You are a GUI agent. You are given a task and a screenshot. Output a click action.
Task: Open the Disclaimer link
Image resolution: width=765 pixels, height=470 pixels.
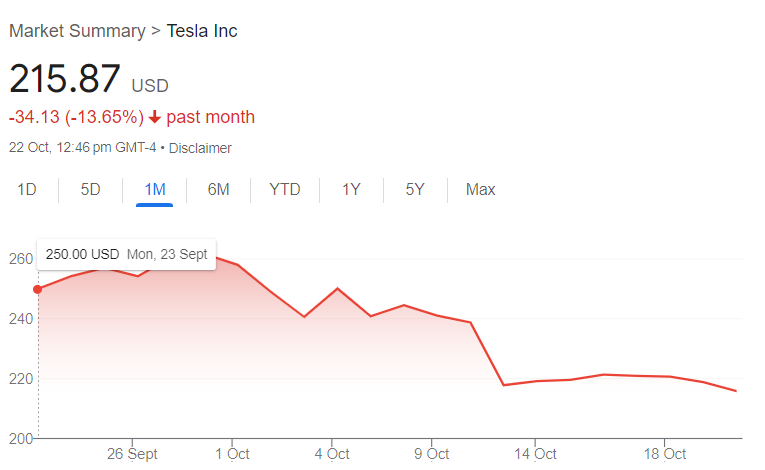[200, 148]
